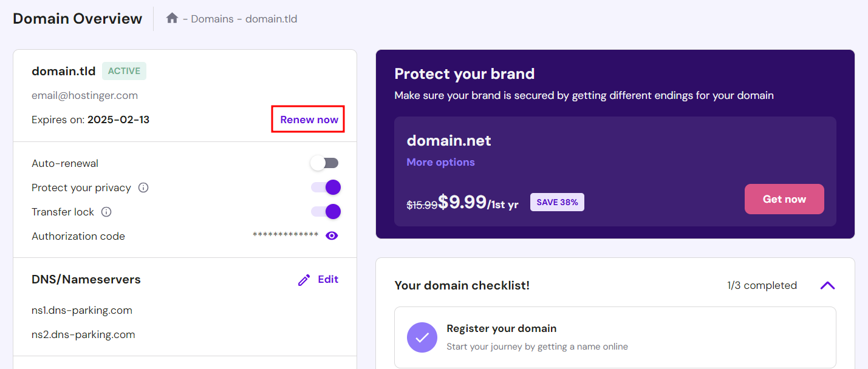Open the Domains breadcrumb link

point(211,19)
